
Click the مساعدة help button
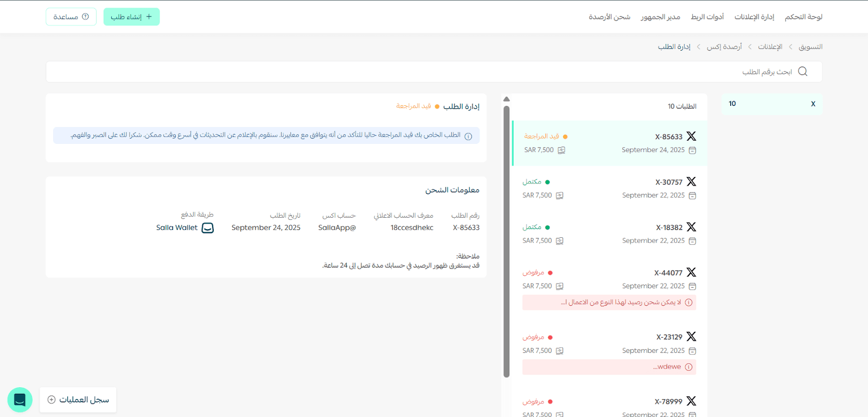click(x=71, y=17)
